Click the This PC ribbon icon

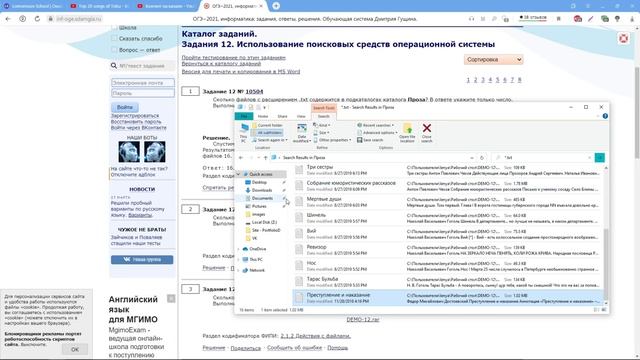coord(244,128)
